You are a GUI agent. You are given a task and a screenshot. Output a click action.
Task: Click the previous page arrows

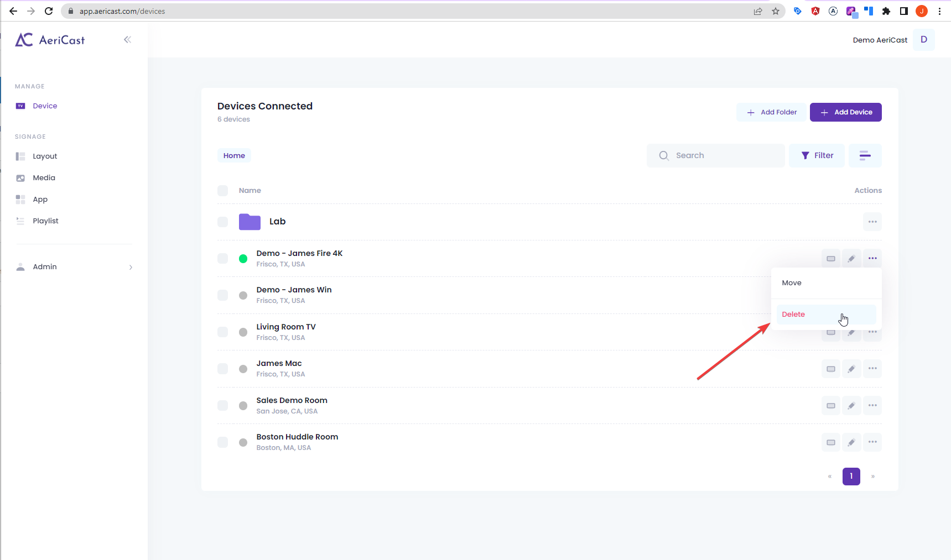(830, 476)
